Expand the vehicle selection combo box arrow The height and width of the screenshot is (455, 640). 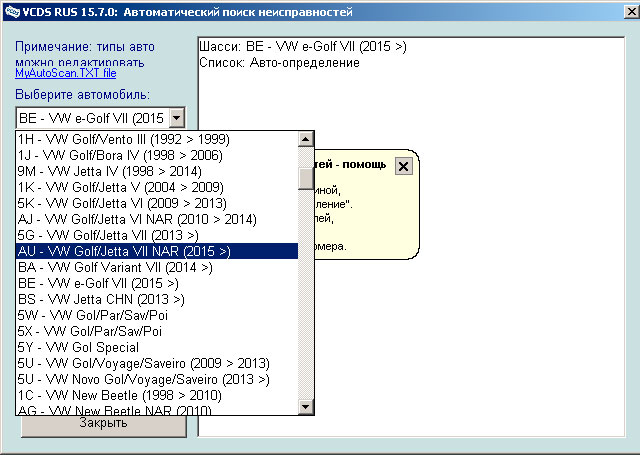pyautogui.click(x=176, y=118)
